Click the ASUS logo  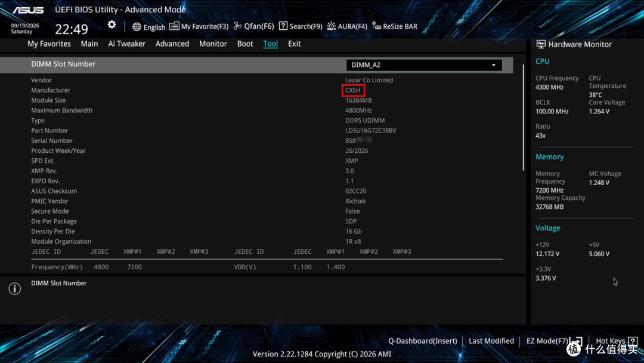(x=28, y=10)
